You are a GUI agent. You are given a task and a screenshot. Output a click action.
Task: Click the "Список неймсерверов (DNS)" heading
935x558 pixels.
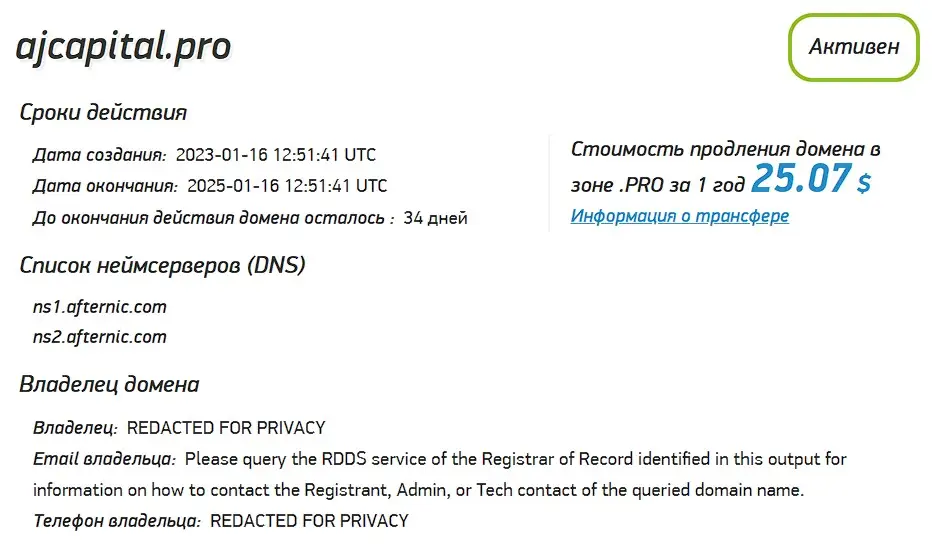pyautogui.click(x=162, y=265)
